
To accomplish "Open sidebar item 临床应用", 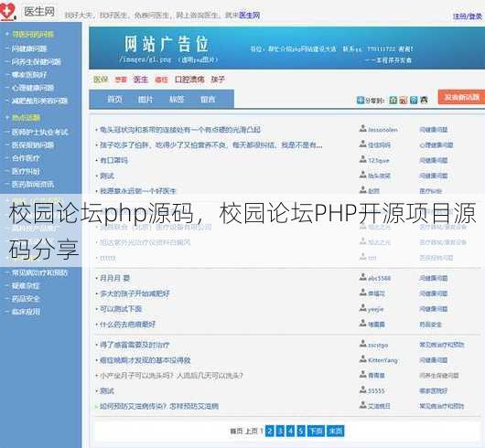I will click(x=26, y=312).
